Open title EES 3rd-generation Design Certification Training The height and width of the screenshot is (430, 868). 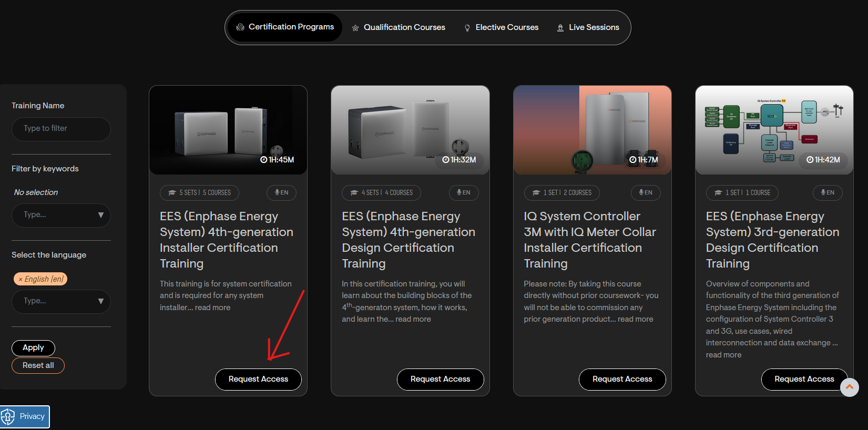773,240
